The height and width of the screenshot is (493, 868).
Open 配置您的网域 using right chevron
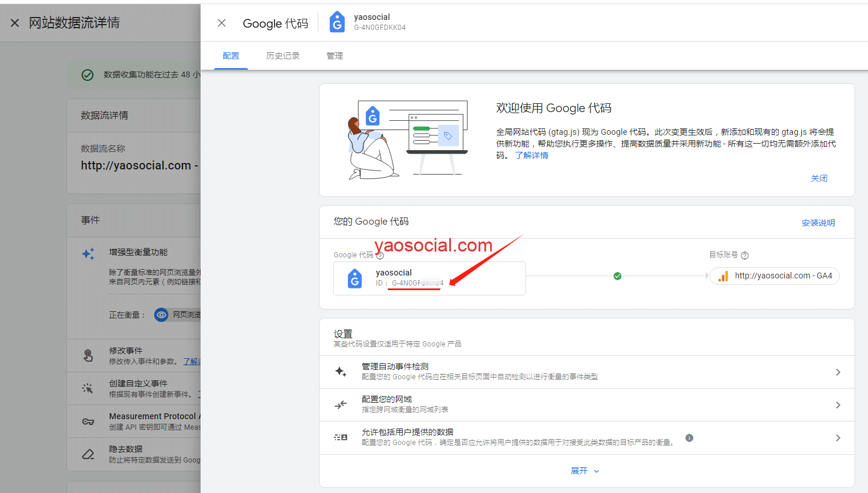click(x=838, y=405)
